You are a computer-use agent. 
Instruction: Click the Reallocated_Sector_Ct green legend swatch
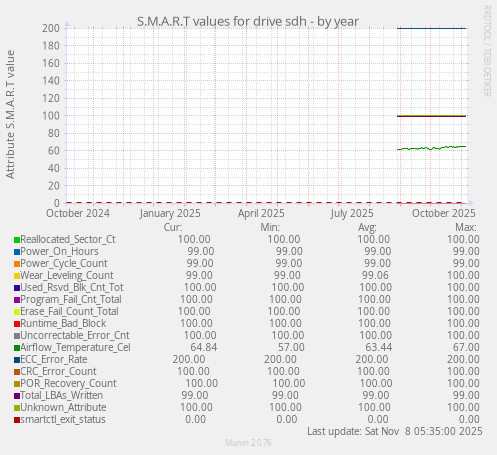pyautogui.click(x=17, y=240)
